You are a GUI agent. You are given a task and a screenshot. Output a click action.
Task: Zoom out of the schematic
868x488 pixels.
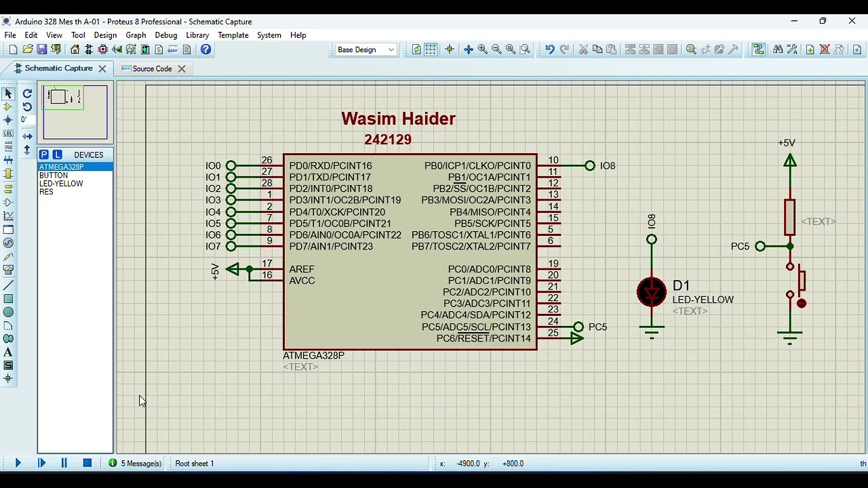[x=496, y=49]
